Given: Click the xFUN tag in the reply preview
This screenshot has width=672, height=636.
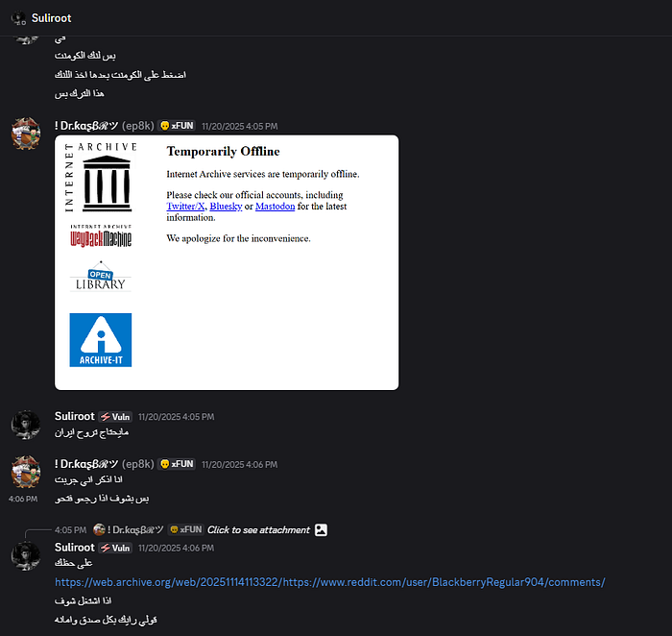Looking at the screenshot, I should pos(185,529).
